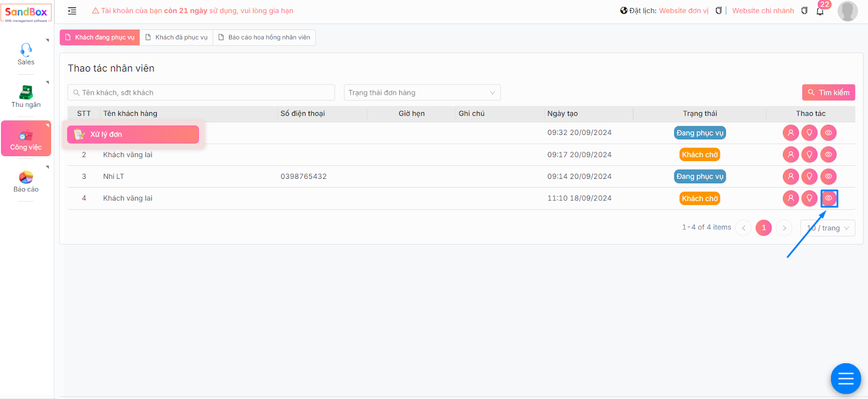This screenshot has width=868, height=399.
Task: Click the Tìm kiếm search button
Action: point(828,93)
